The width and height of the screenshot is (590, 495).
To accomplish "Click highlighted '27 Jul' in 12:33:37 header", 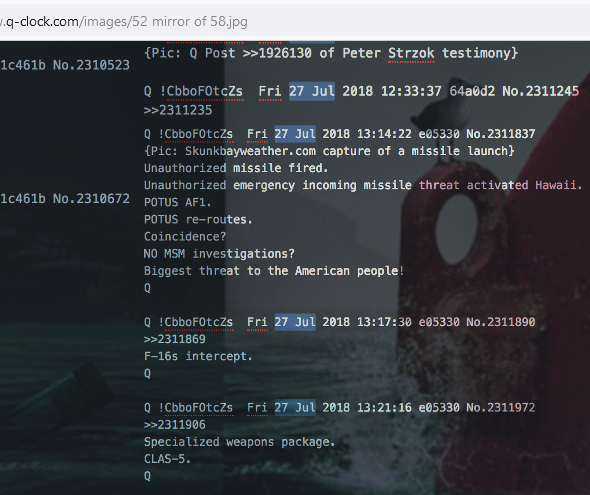I will 312,91.
